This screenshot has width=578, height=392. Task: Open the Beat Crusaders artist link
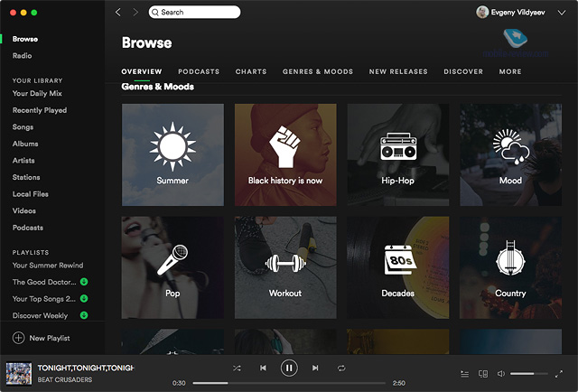[64, 380]
